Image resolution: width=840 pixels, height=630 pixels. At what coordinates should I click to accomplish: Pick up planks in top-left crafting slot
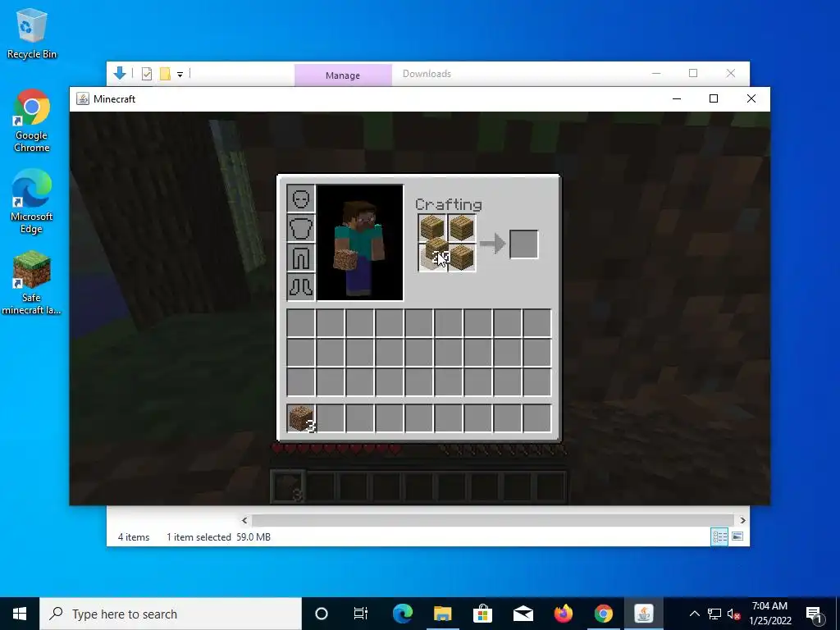(431, 228)
